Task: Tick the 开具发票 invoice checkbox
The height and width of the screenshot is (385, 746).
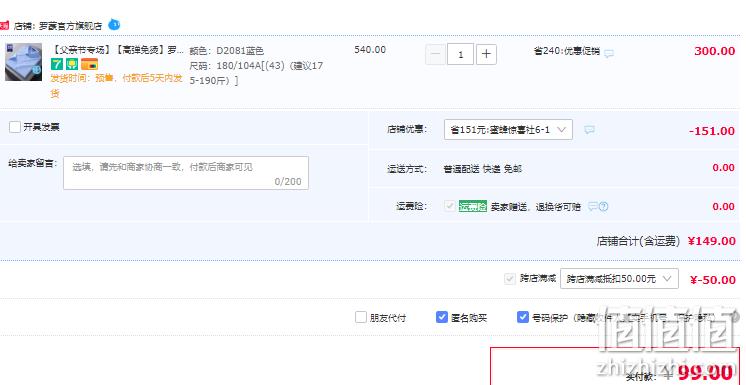Action: pos(15,127)
